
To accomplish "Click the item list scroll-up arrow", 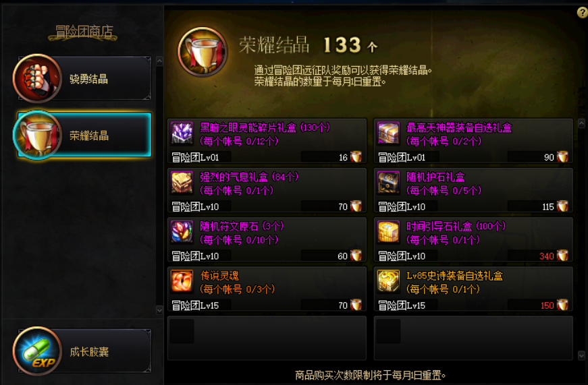I will coord(582,123).
